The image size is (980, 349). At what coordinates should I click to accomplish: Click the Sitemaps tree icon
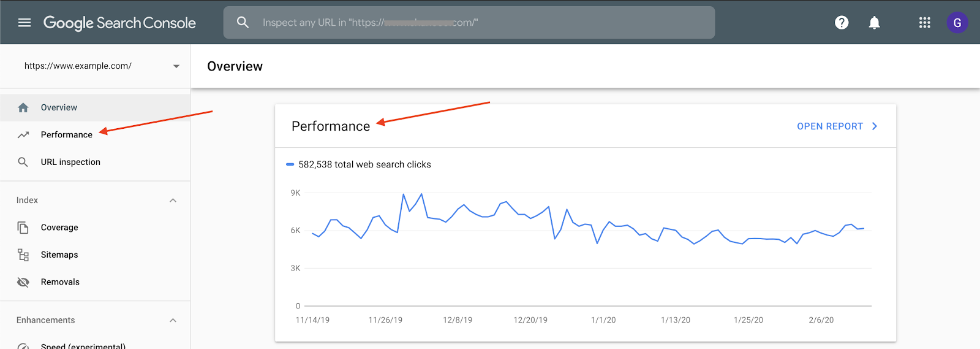tap(23, 255)
